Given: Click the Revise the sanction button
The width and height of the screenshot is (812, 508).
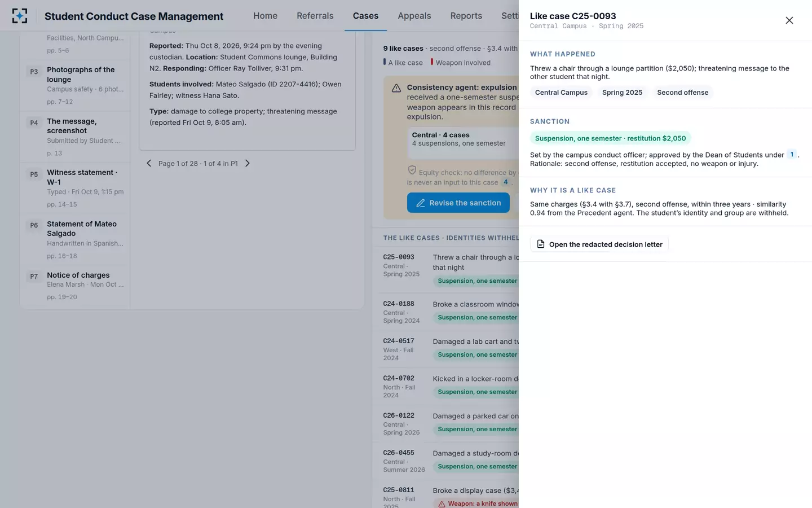Looking at the screenshot, I should tap(458, 203).
